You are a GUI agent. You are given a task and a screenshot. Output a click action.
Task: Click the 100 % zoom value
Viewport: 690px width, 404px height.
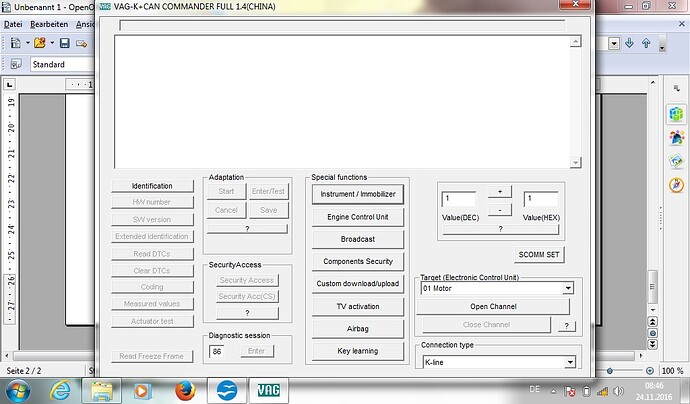tap(672, 371)
